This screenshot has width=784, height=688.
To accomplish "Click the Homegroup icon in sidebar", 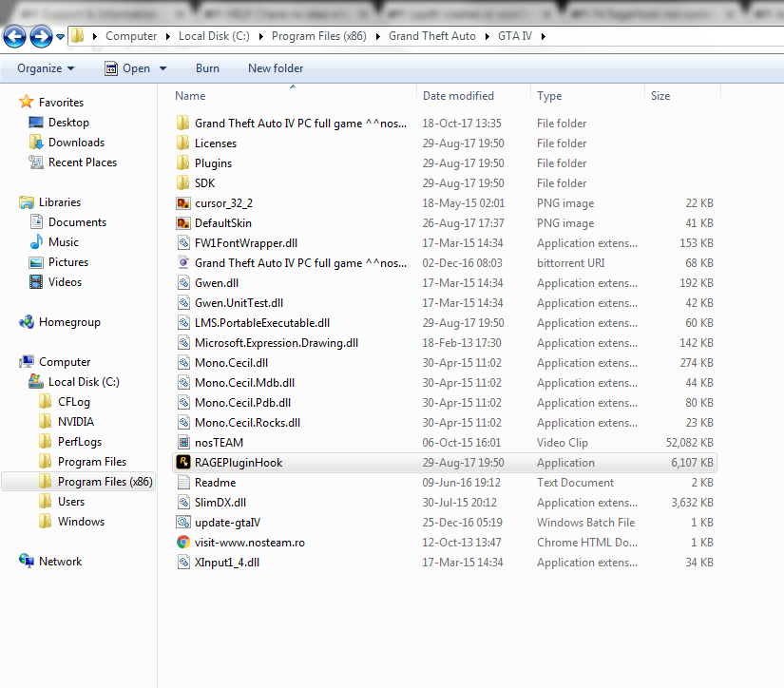I will coord(26,322).
